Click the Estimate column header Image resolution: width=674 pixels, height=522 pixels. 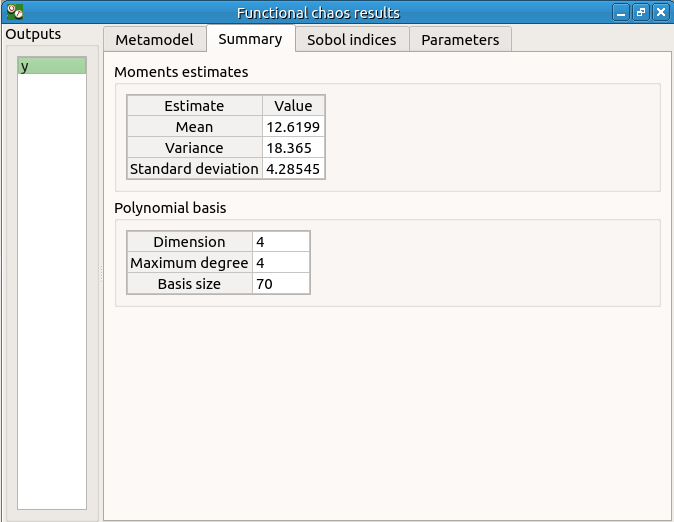pyautogui.click(x=194, y=106)
